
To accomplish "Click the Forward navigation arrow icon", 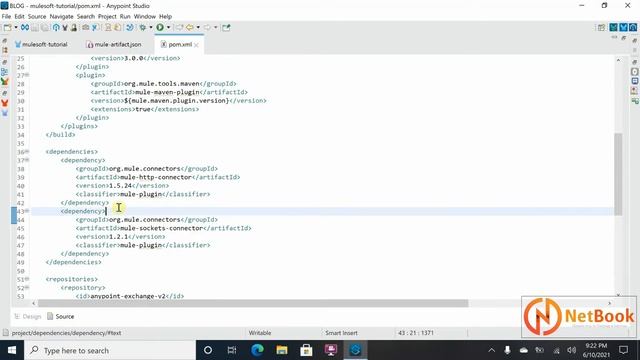I will pos(207,27).
